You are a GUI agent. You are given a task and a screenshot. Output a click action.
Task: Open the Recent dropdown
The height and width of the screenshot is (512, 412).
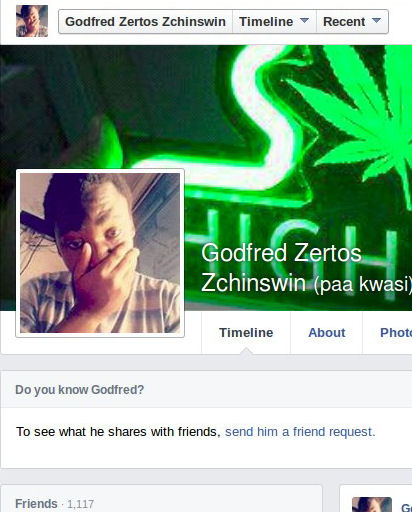pos(352,22)
